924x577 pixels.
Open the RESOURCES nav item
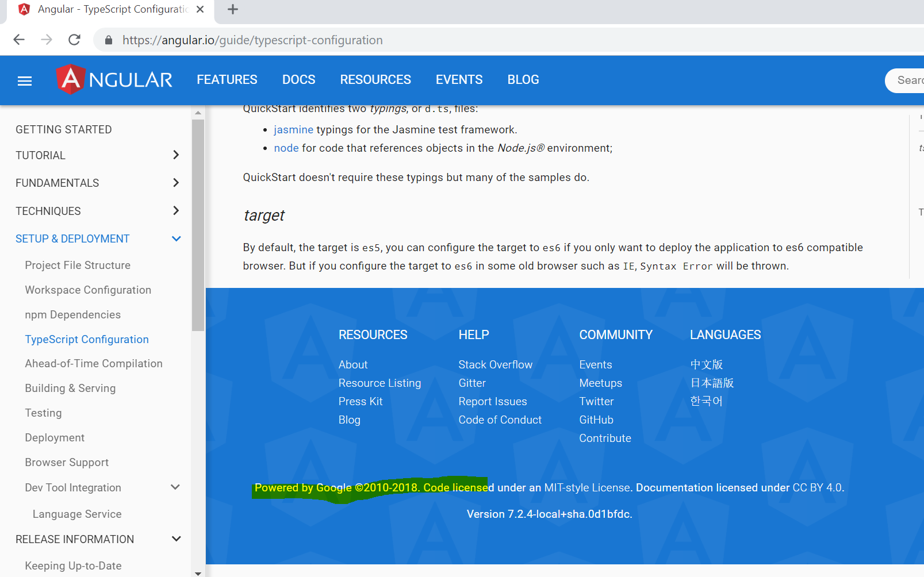(x=375, y=80)
